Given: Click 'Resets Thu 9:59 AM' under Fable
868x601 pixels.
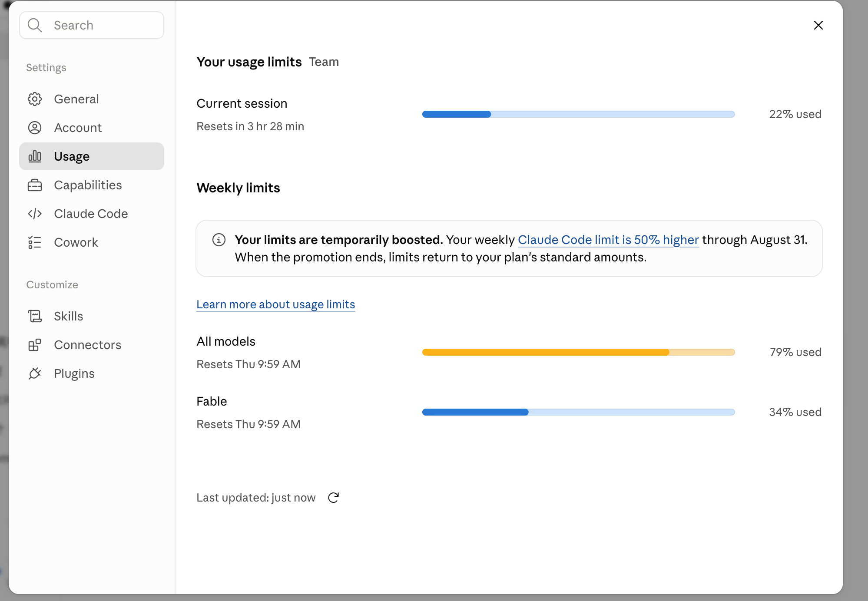Looking at the screenshot, I should (x=248, y=424).
